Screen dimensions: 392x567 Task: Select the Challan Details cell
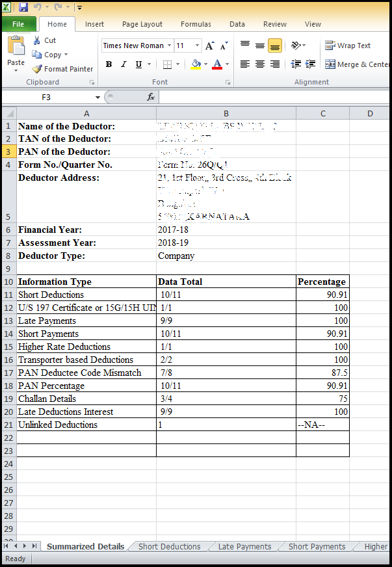(86, 399)
